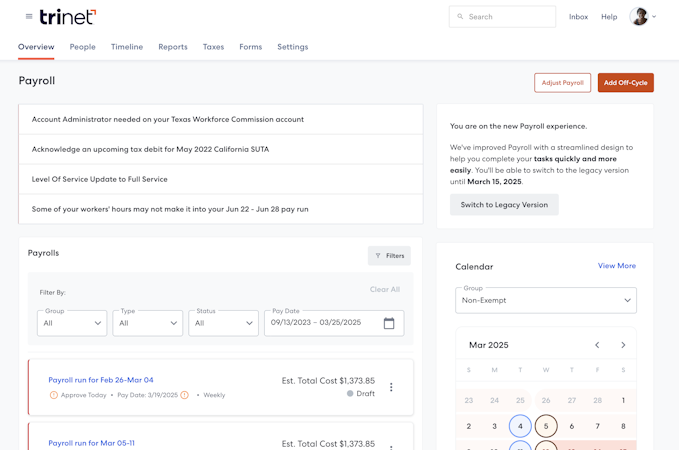Expand the Type filter dropdown
This screenshot has width=679, height=450.
147,323
